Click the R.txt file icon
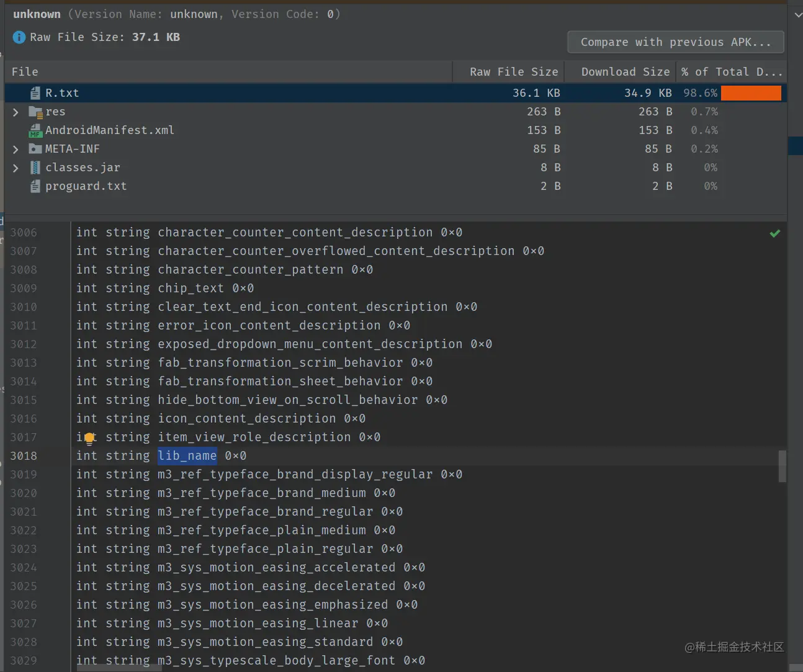 (x=35, y=93)
